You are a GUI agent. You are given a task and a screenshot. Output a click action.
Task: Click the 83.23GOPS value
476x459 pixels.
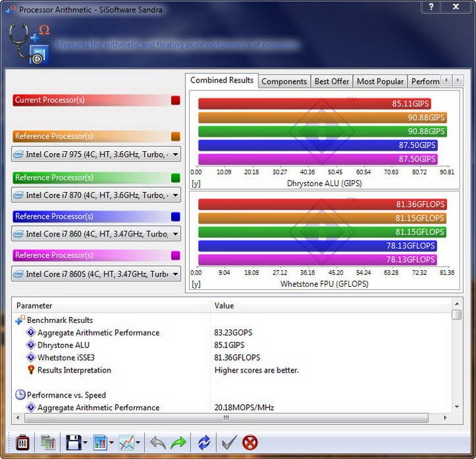coord(233,333)
